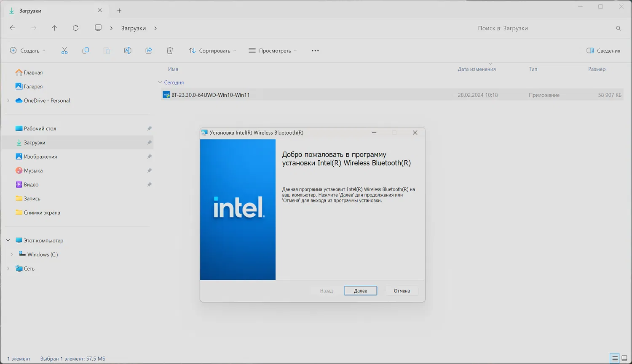Cut the selected file with scissors icon
Image resolution: width=632 pixels, height=364 pixels.
pos(64,50)
